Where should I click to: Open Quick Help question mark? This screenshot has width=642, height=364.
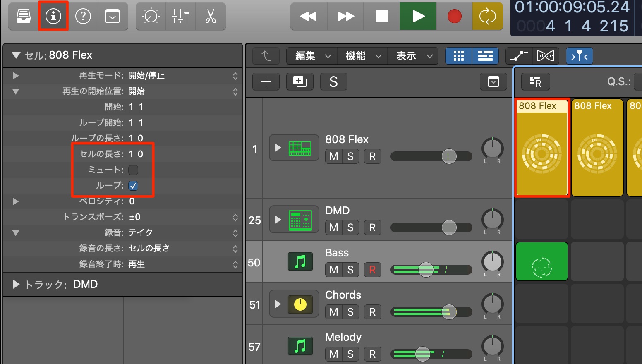pyautogui.click(x=83, y=17)
